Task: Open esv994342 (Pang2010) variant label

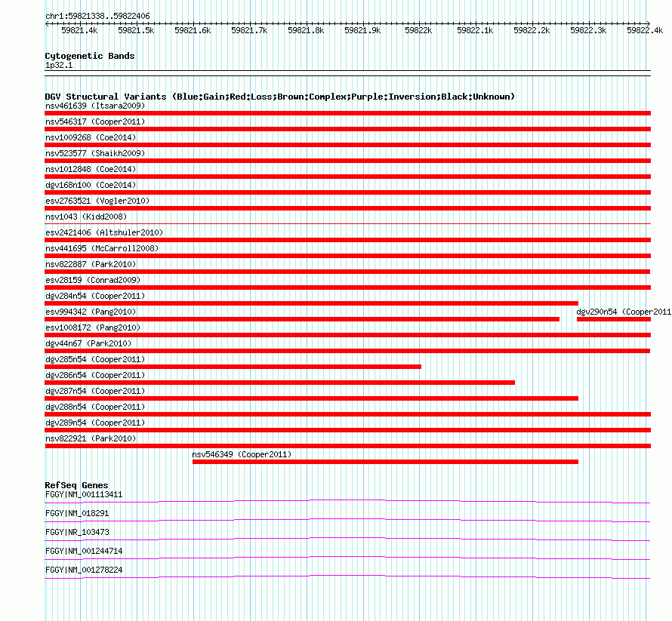Action: (x=91, y=312)
